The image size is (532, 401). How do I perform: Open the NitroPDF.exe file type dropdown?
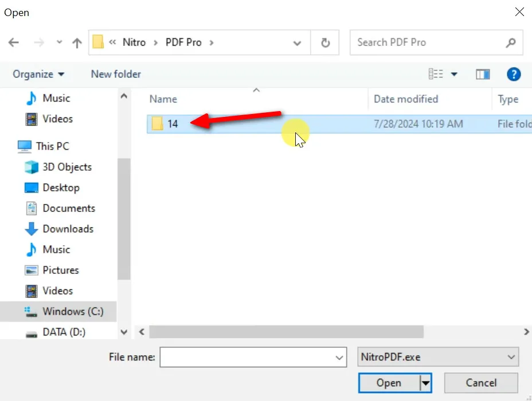[438, 357]
